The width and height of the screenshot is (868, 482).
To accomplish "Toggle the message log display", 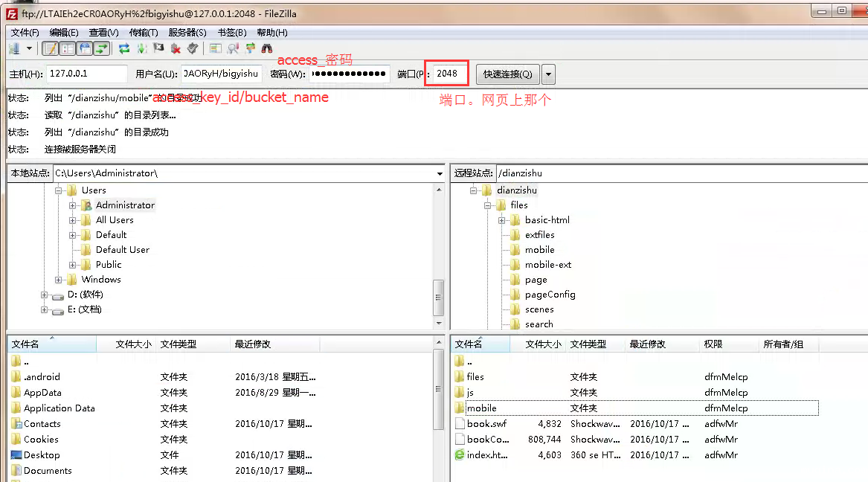I will (x=50, y=48).
